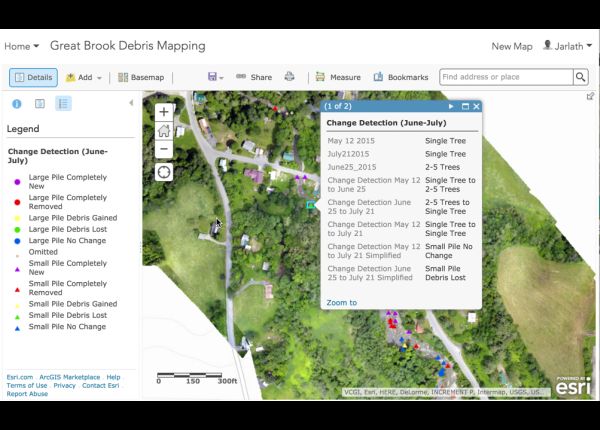The height and width of the screenshot is (430, 600).
Task: Click the Help footer link
Action: (113, 377)
